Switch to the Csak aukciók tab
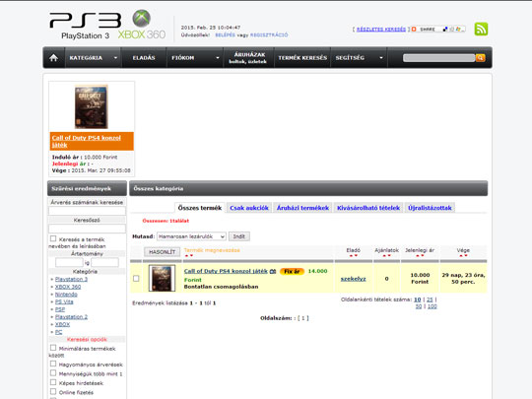532x399 pixels. (249, 208)
